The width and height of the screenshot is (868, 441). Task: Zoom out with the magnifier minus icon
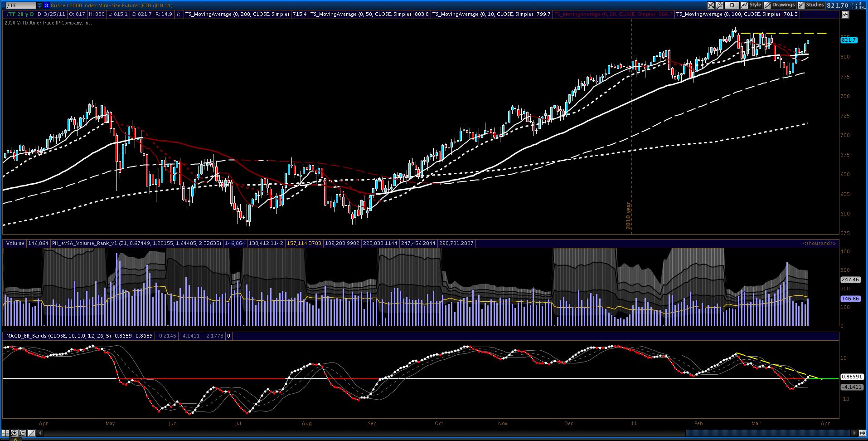[23, 433]
